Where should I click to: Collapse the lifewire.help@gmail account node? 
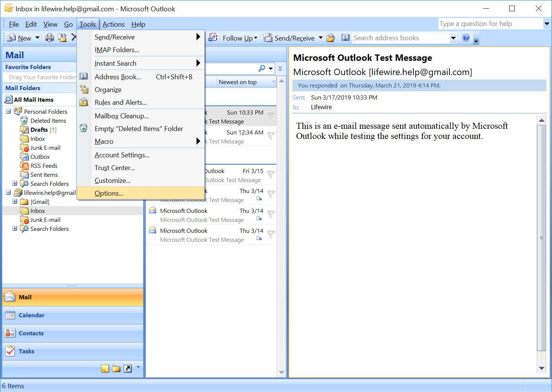(8, 193)
